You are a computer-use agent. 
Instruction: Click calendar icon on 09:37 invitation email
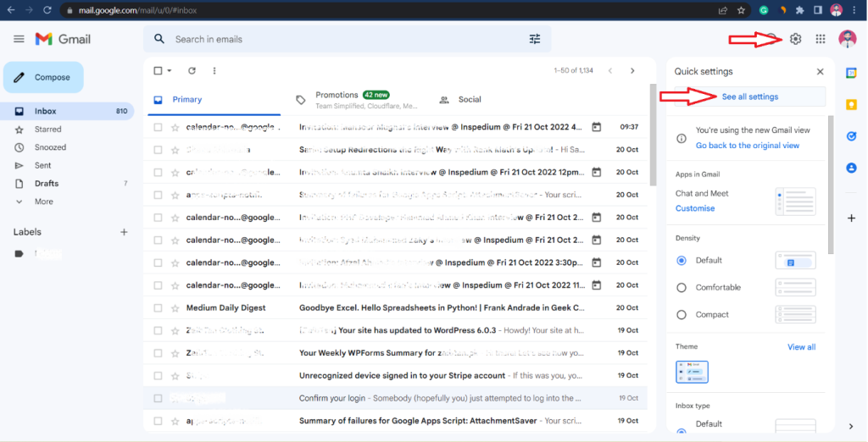pos(596,127)
